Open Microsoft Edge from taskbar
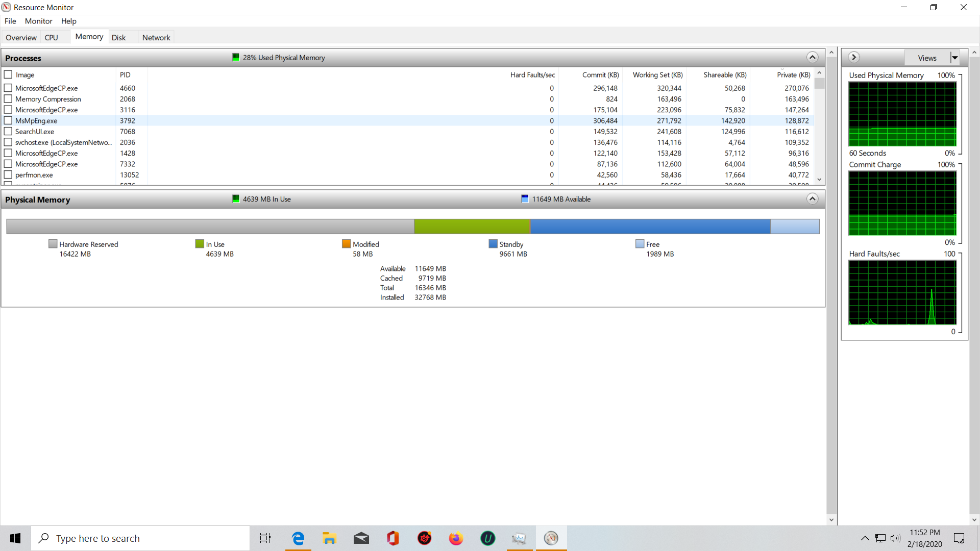 coord(298,538)
